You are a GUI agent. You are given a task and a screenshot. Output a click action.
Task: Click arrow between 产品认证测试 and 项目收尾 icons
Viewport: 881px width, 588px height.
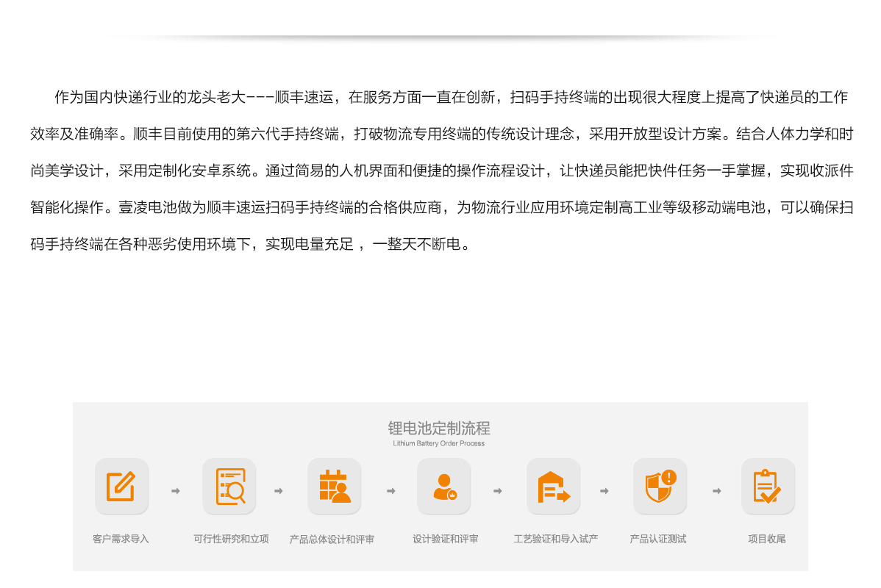(x=716, y=491)
